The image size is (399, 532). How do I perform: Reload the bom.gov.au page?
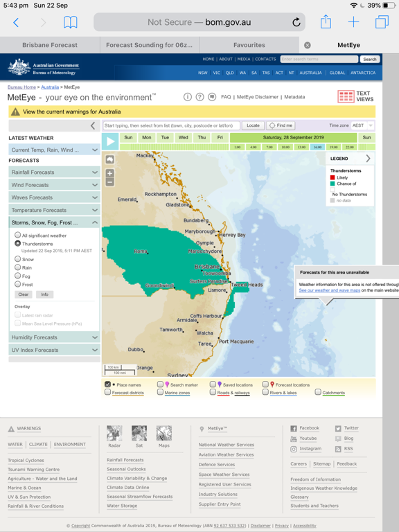click(296, 22)
